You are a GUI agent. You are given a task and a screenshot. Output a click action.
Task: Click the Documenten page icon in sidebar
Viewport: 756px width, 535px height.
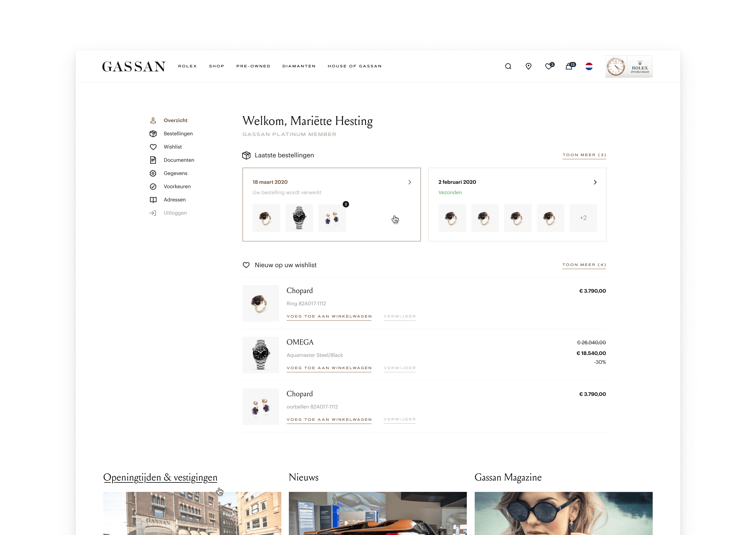153,160
